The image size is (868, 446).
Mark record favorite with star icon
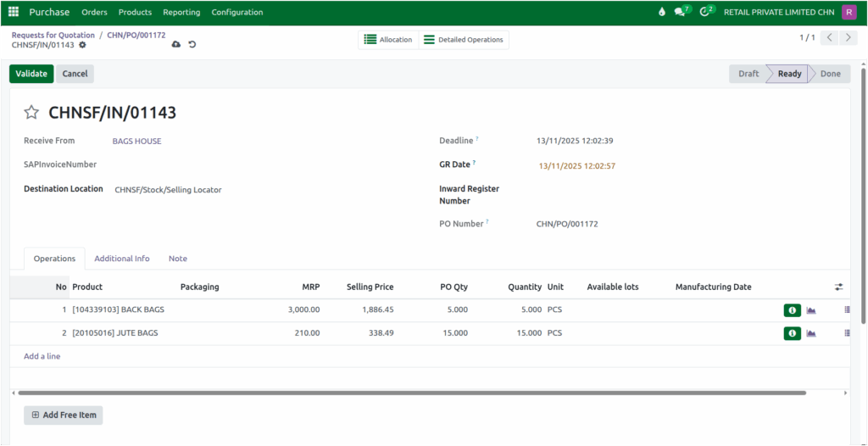[31, 113]
